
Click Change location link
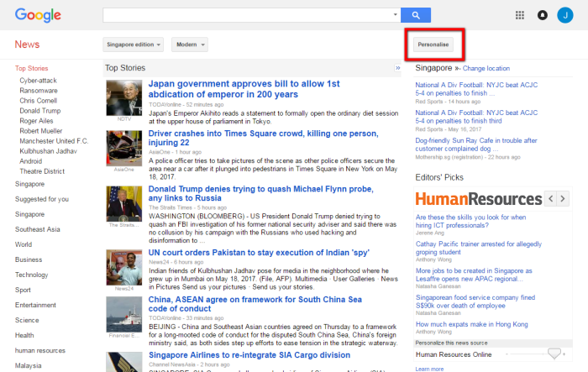[x=486, y=69]
